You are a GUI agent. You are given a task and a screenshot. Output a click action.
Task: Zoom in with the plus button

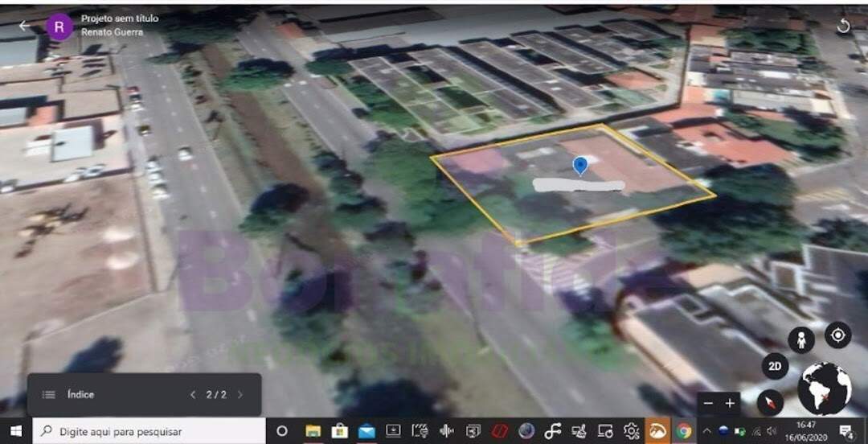pyautogui.click(x=730, y=404)
